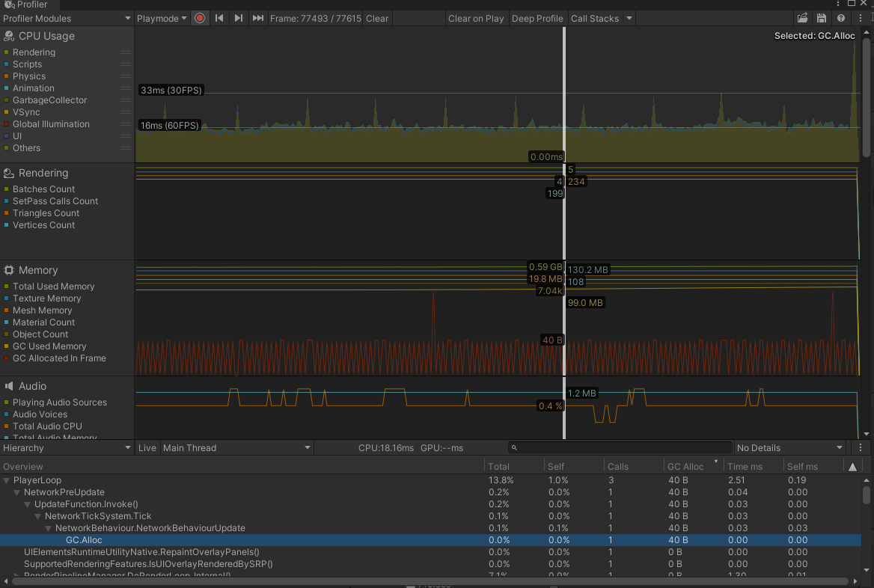Viewport: 874px width, 588px height.
Task: Toggle the Physics category color box
Action: point(6,76)
